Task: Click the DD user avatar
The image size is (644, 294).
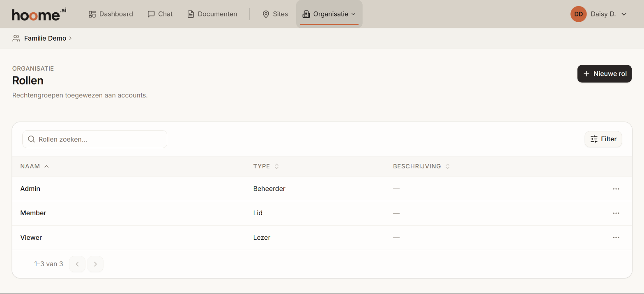Action: pyautogui.click(x=578, y=14)
